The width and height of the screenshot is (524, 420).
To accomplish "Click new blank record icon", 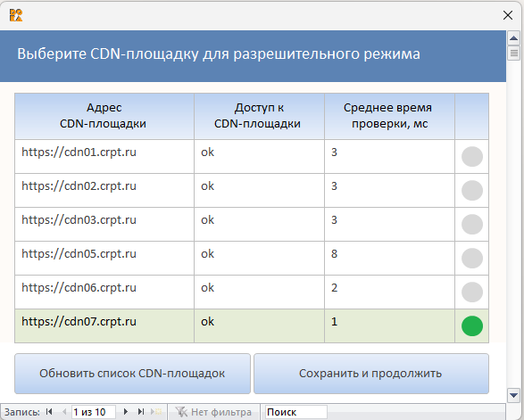I will point(156,412).
